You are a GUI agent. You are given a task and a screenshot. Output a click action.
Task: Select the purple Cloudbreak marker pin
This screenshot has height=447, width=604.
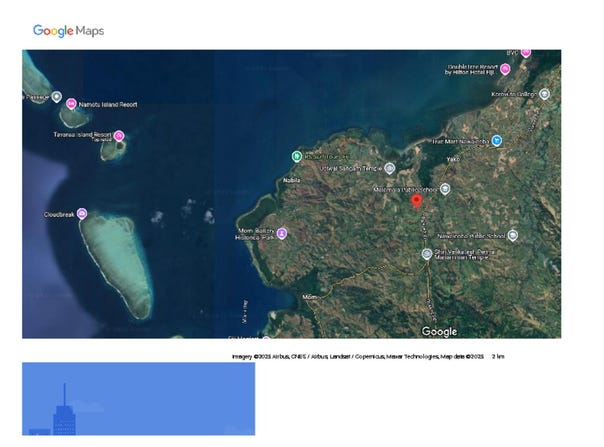click(82, 213)
